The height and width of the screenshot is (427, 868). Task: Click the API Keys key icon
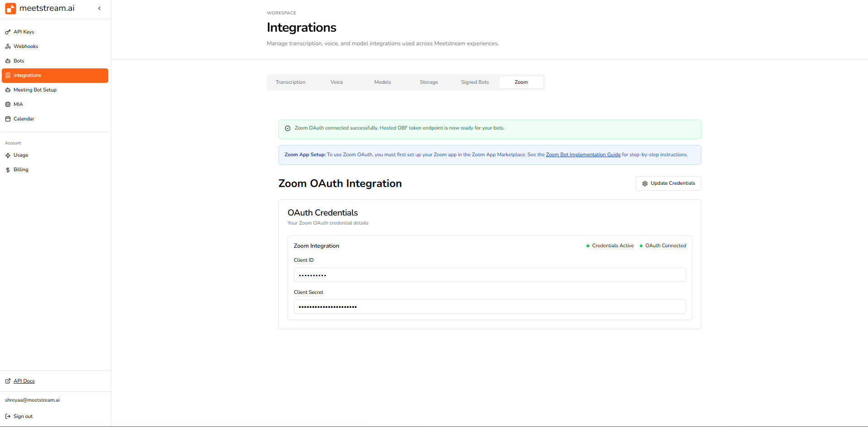pyautogui.click(x=8, y=32)
